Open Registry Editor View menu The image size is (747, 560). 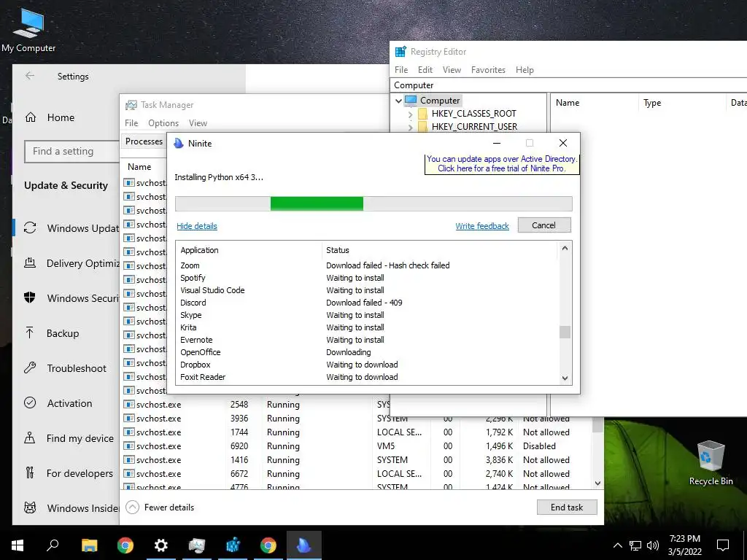(452, 70)
